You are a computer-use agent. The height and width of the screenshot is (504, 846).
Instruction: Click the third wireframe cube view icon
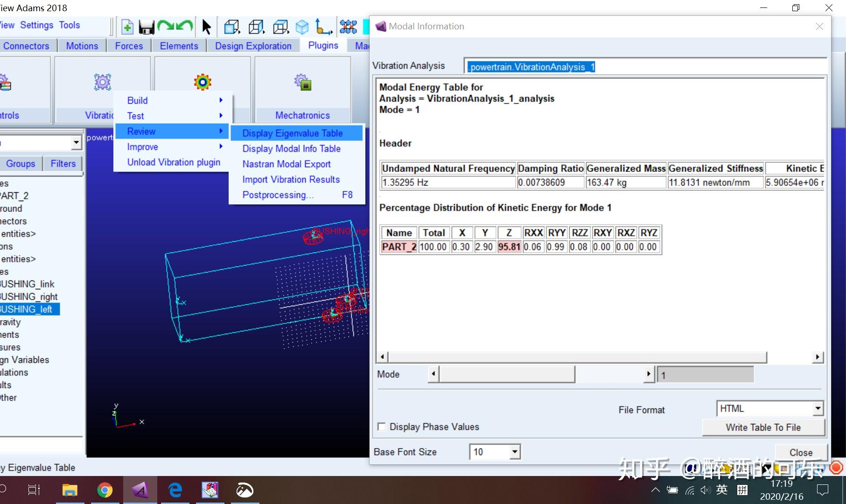(x=280, y=27)
